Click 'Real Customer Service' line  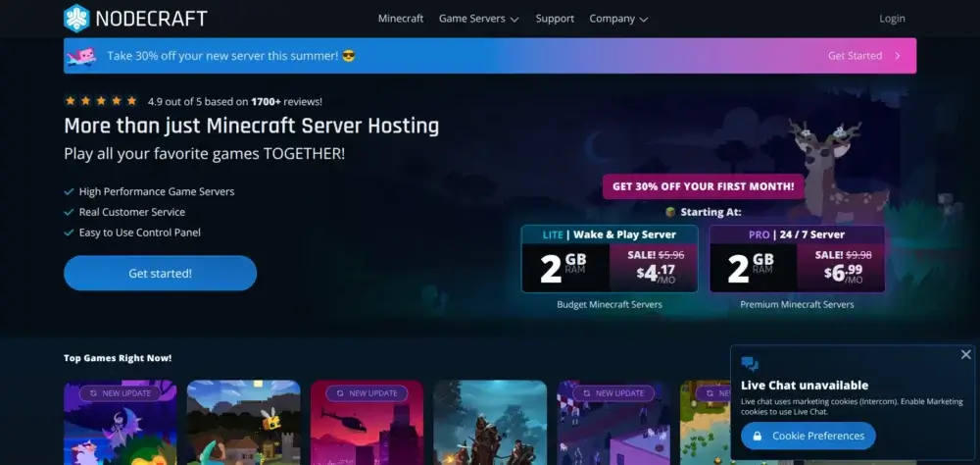point(132,212)
